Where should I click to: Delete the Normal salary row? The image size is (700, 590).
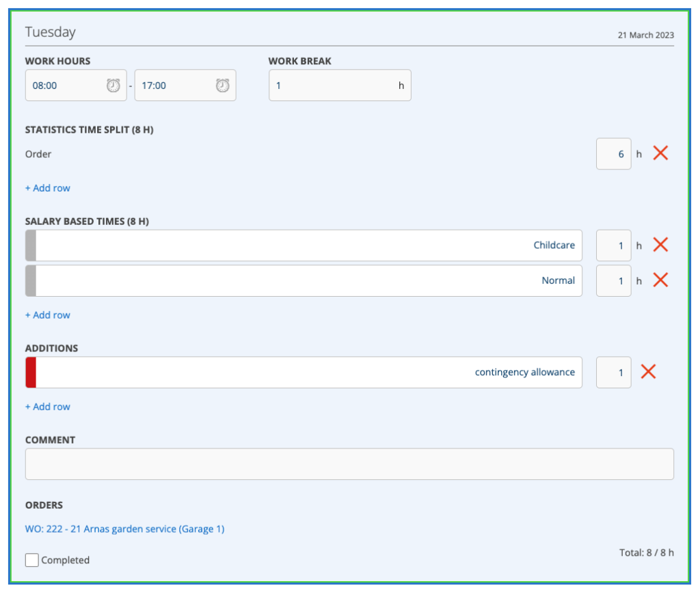(660, 280)
